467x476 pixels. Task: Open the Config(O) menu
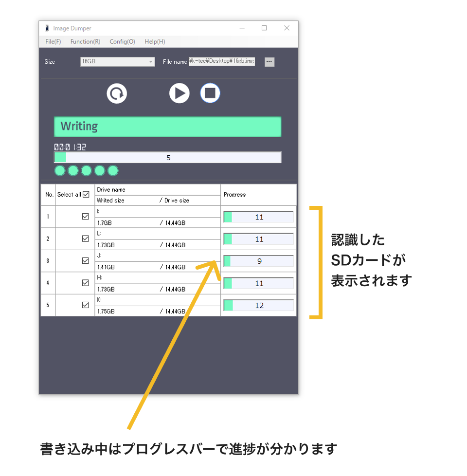tap(122, 41)
